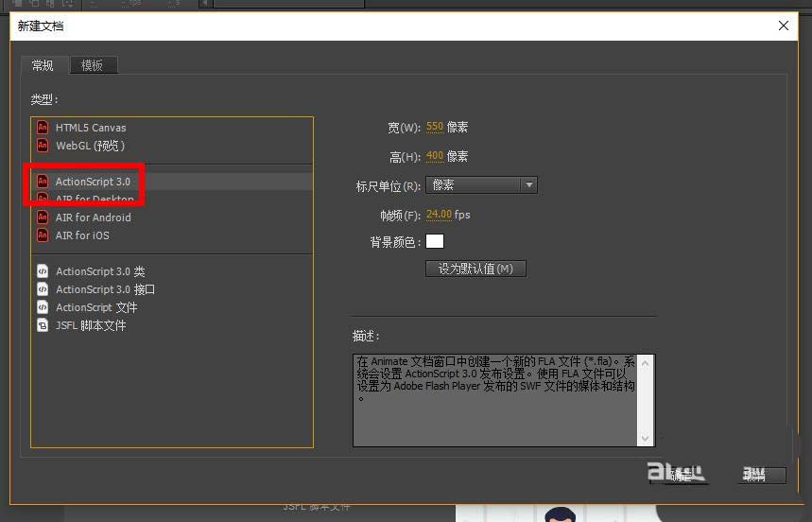
Task: Edit the height value 400
Action: click(435, 156)
